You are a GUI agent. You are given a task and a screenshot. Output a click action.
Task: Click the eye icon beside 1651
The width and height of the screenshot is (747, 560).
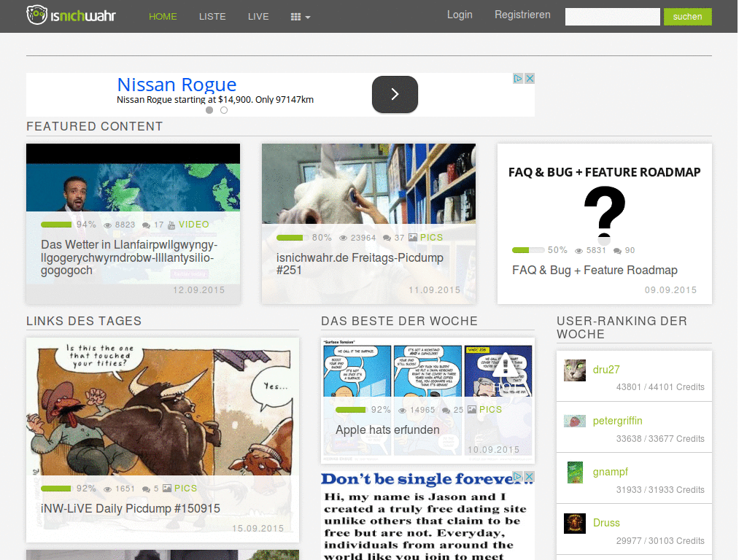[x=108, y=489]
